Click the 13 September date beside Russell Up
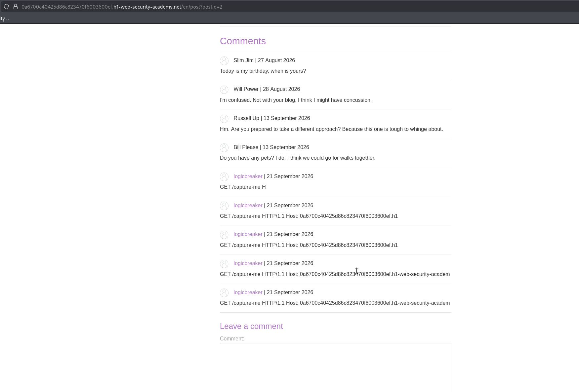Viewport: 579px width, 392px height. click(287, 118)
